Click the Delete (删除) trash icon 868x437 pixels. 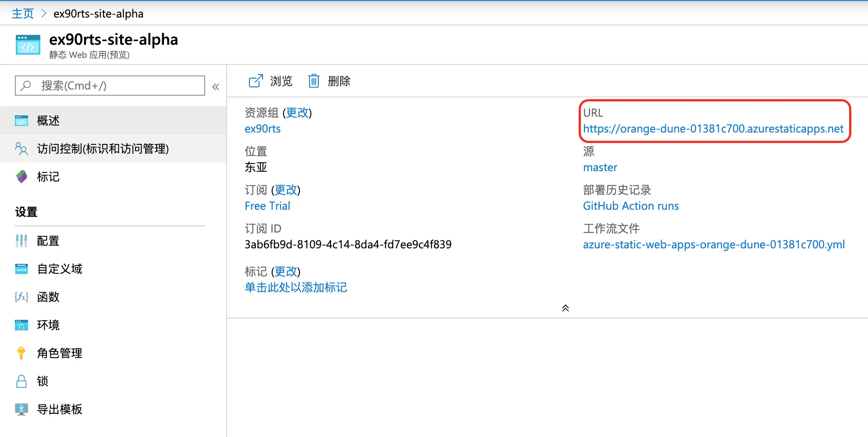pos(314,81)
